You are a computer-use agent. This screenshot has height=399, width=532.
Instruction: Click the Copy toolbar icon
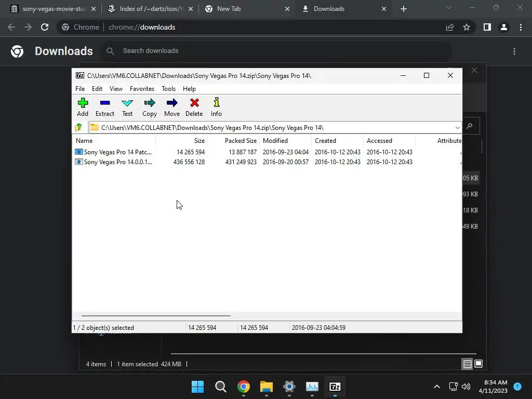[x=150, y=107]
